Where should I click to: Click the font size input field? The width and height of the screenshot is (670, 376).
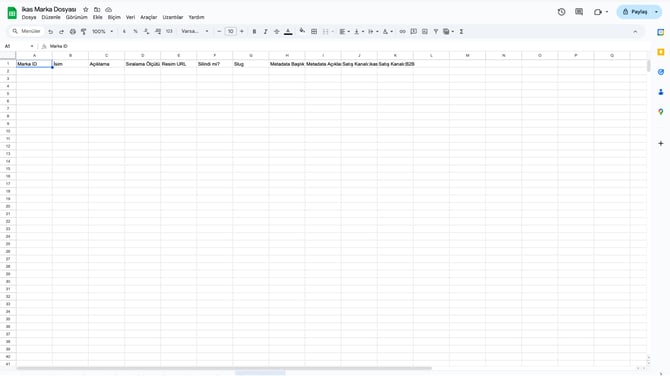click(x=230, y=32)
